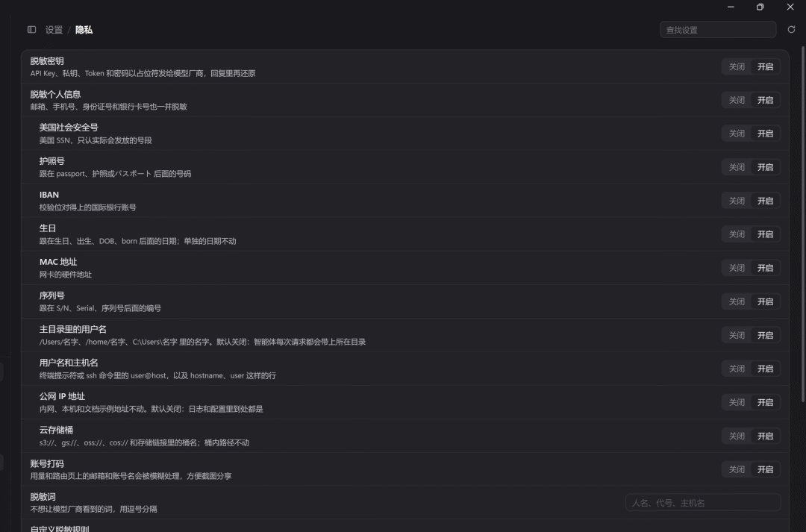806x532 pixels.
Task: Choose 关闭 for IBAN
Action: tap(737, 201)
